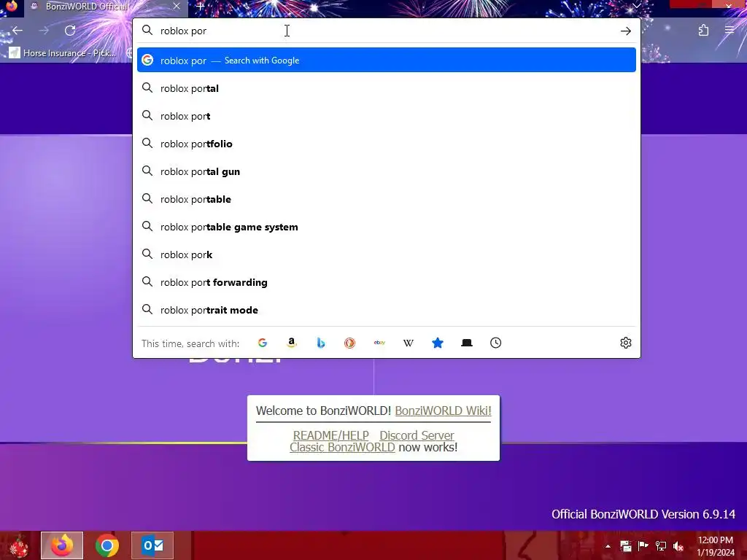
Task: Open Action Center flag icon
Action: 643,546
